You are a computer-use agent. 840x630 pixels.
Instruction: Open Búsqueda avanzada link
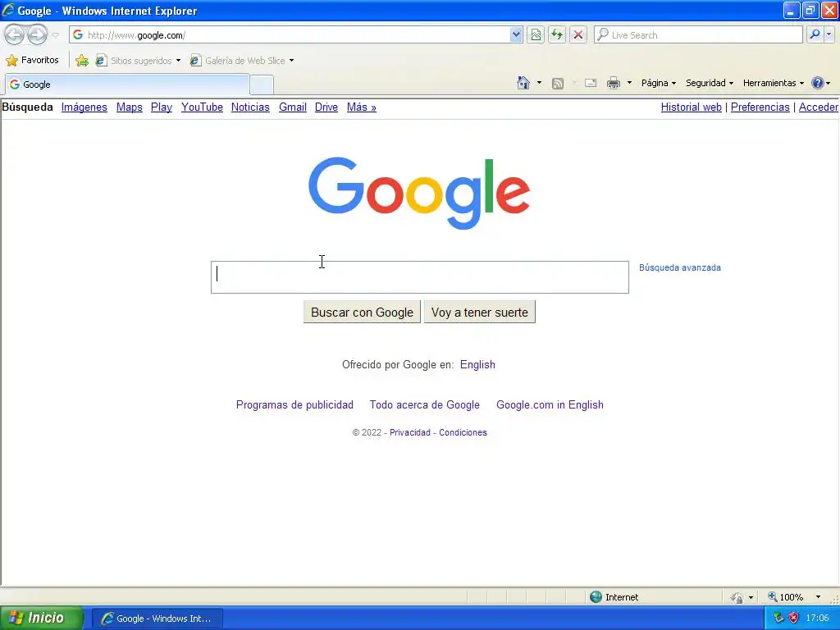tap(680, 267)
